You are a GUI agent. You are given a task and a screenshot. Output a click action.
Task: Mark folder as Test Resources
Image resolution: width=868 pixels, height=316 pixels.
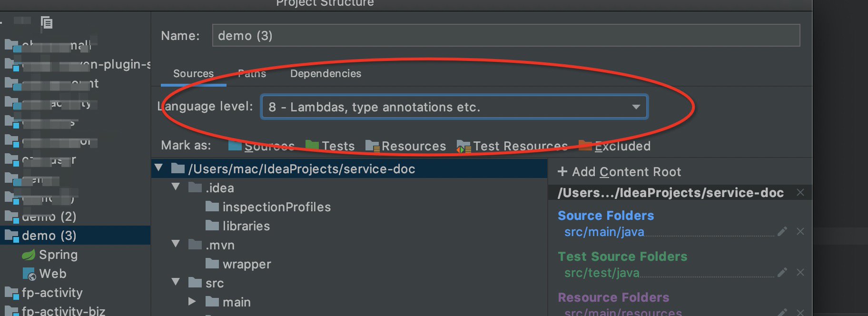(x=512, y=146)
